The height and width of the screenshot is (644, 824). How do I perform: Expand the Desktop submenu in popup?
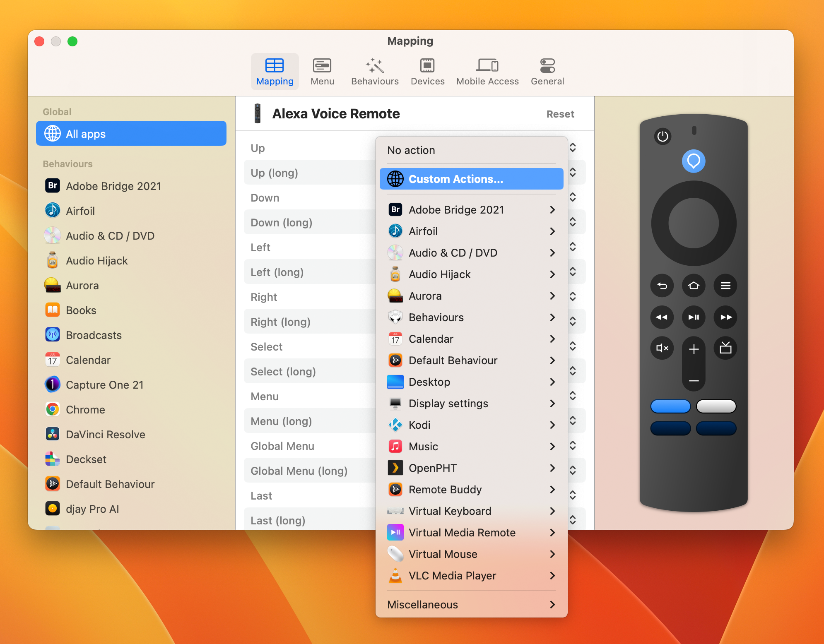tap(471, 382)
